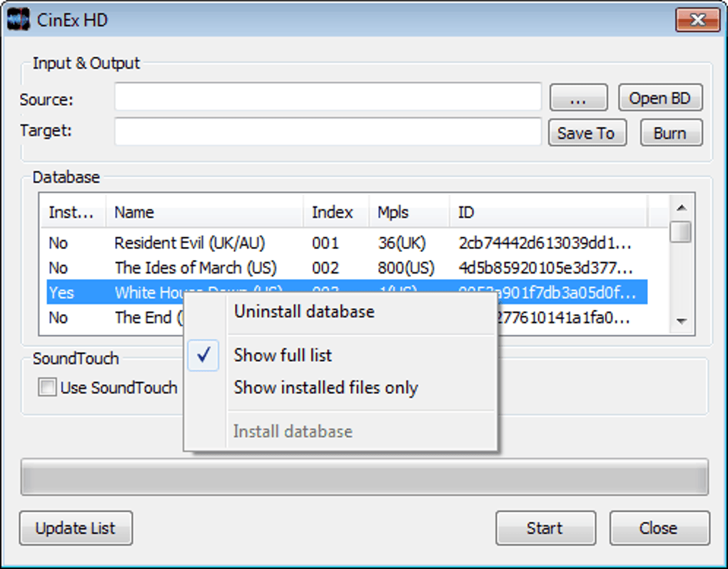Browse for source with the ... button
The image size is (728, 569).
[x=579, y=98]
